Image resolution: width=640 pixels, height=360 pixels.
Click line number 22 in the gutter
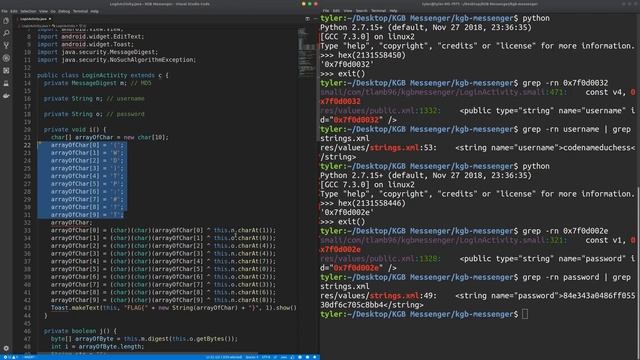coord(27,145)
